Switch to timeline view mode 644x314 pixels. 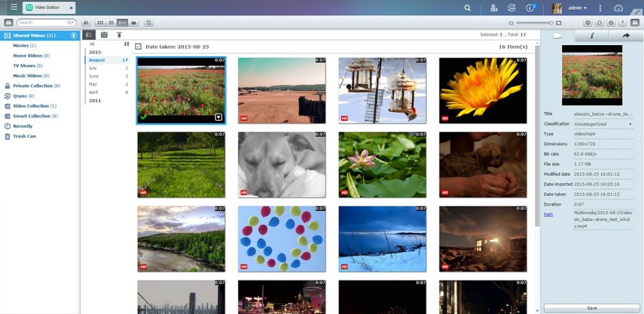[x=122, y=23]
